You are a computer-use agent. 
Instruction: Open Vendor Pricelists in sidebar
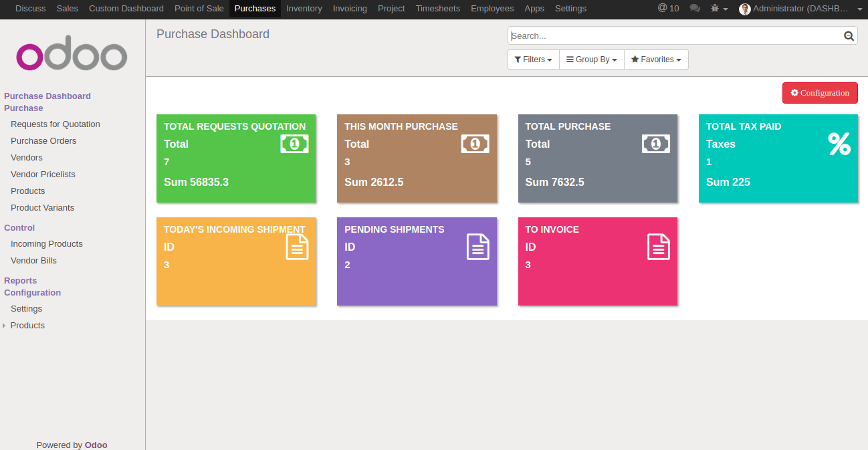click(x=43, y=175)
